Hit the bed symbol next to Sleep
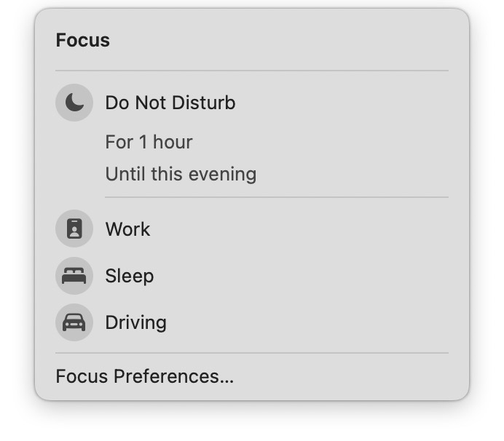Screen dimensions: 504x441 click(x=74, y=276)
